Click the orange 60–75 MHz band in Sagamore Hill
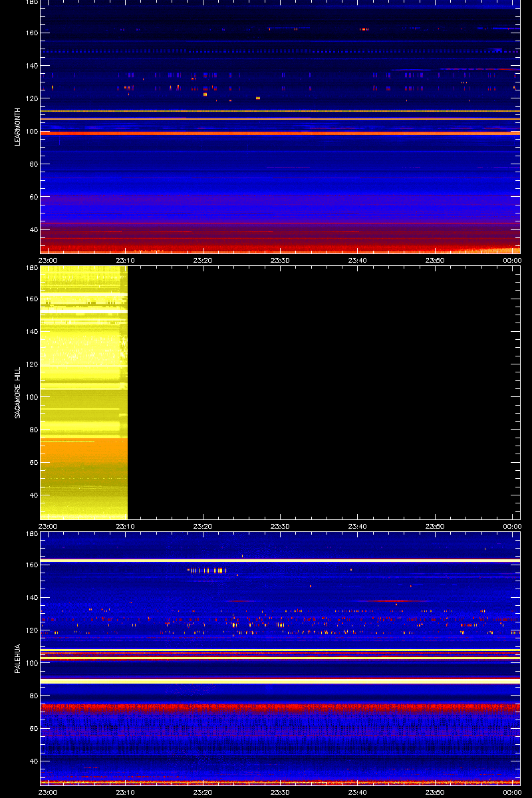This screenshot has width=532, height=798. 84,450
